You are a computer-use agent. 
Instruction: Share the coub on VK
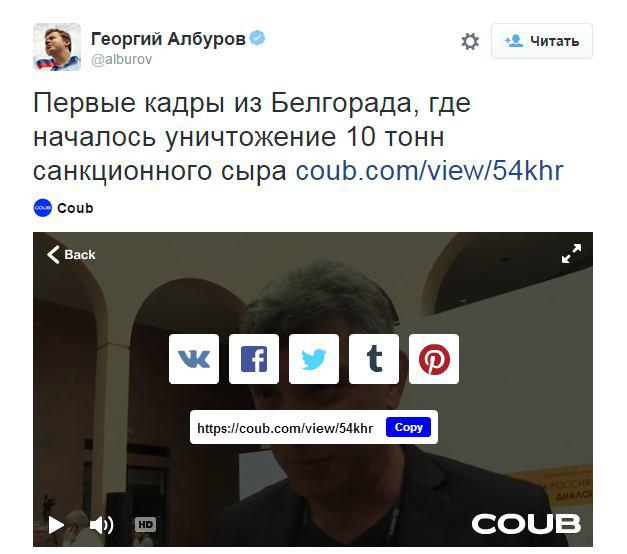194,359
